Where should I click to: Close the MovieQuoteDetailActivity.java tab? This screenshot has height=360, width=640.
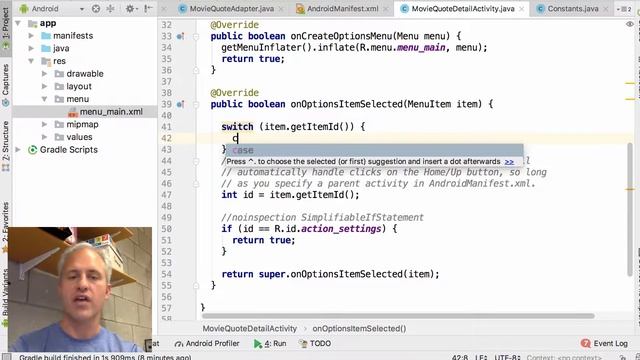click(x=522, y=9)
